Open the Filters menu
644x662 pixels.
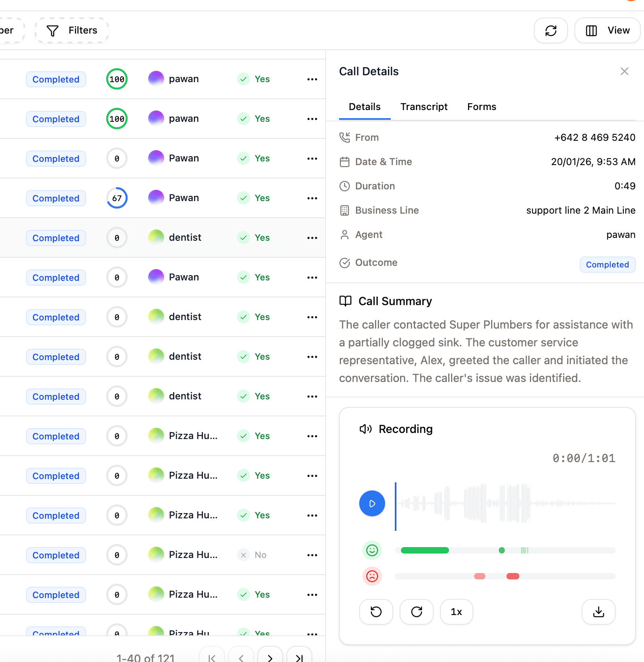72,31
